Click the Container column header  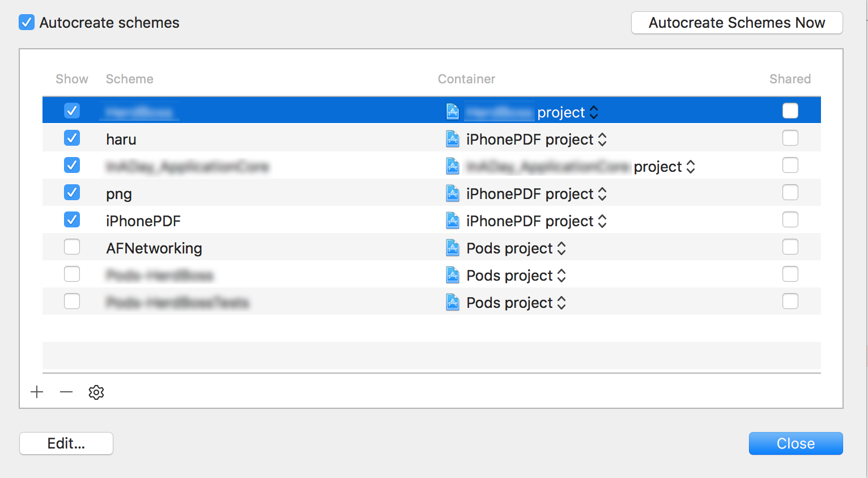466,79
